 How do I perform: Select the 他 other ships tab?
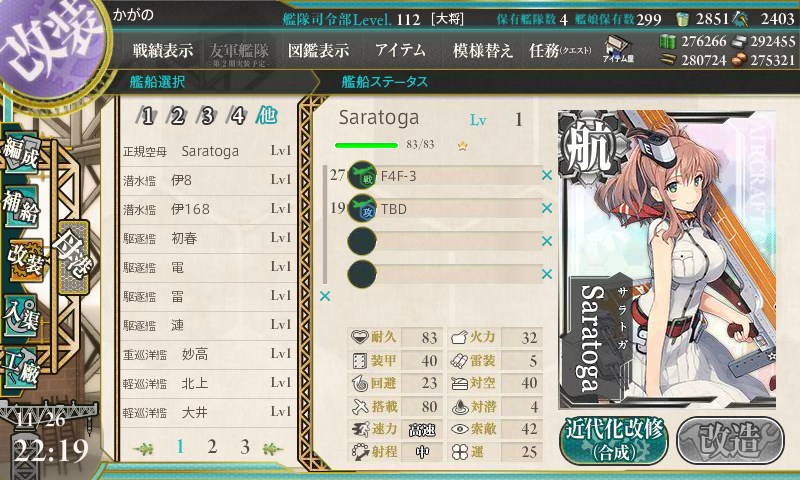pos(266,116)
